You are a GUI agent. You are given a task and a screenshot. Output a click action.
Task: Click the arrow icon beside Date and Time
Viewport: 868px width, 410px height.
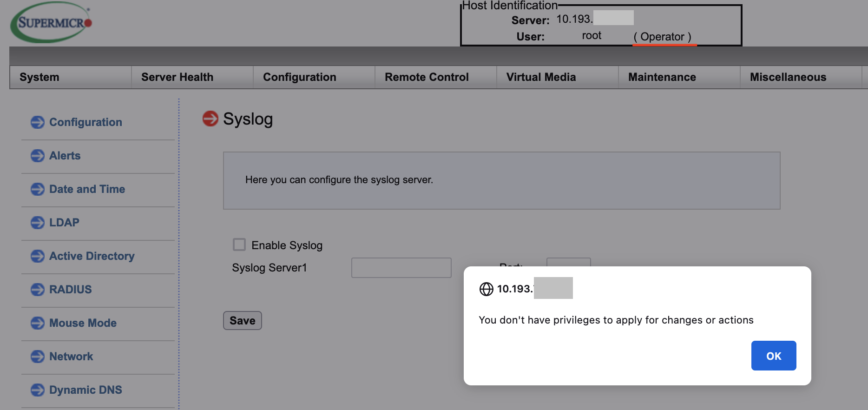(x=38, y=189)
